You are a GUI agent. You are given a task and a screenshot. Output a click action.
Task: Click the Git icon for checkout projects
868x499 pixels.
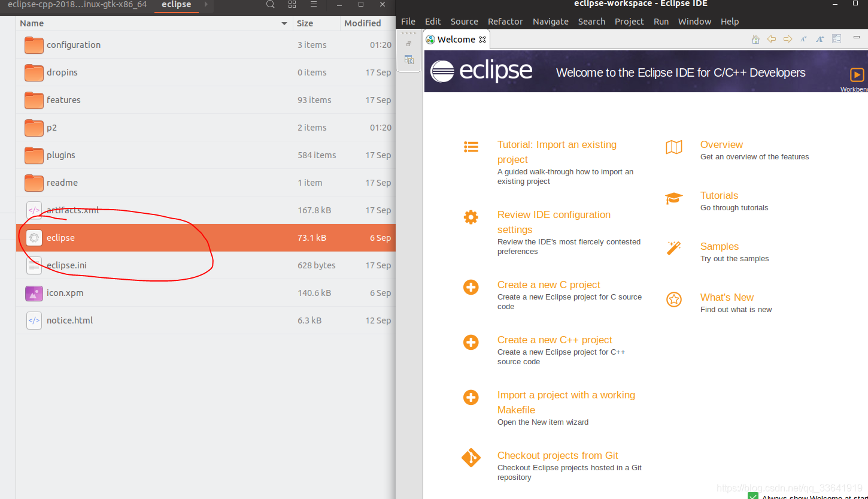click(x=471, y=458)
